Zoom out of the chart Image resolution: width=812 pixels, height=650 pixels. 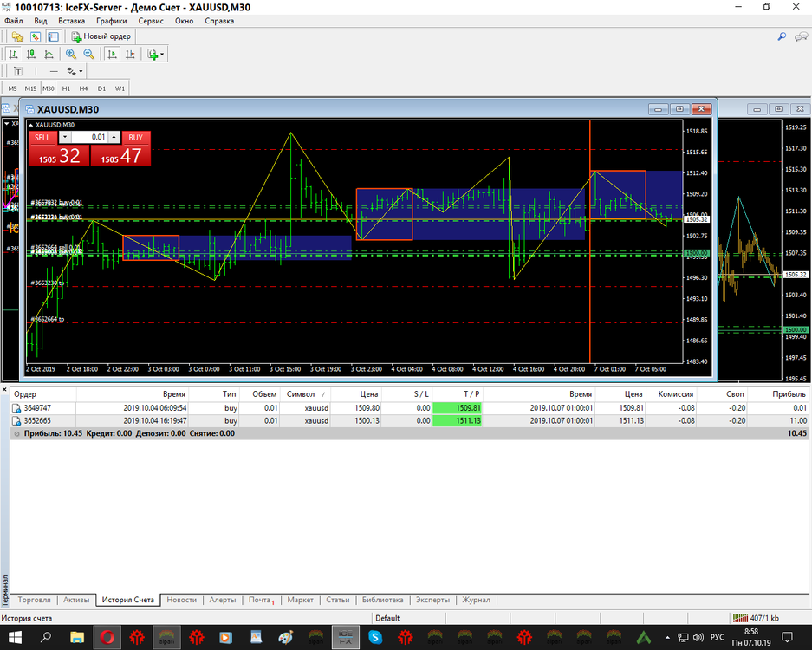pyautogui.click(x=88, y=54)
